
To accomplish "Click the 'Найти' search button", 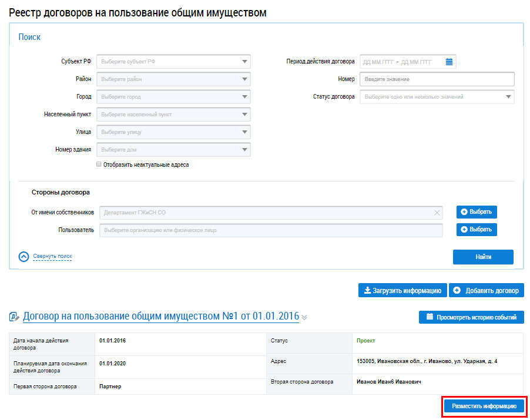I will (483, 257).
